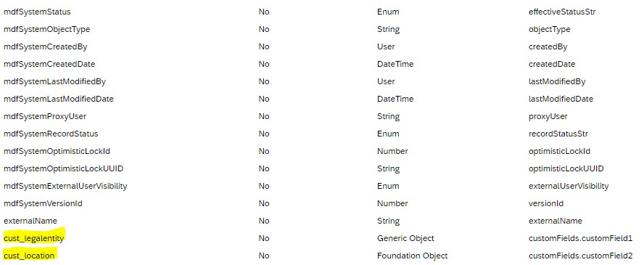Select mdfSystemLastModifiedBy in the list
Image resolution: width=644 pixels, height=265 pixels.
click(54, 81)
